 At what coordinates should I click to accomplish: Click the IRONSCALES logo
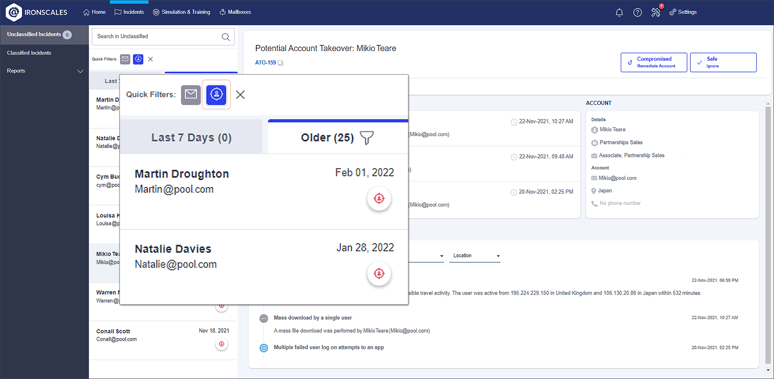pyautogui.click(x=37, y=12)
